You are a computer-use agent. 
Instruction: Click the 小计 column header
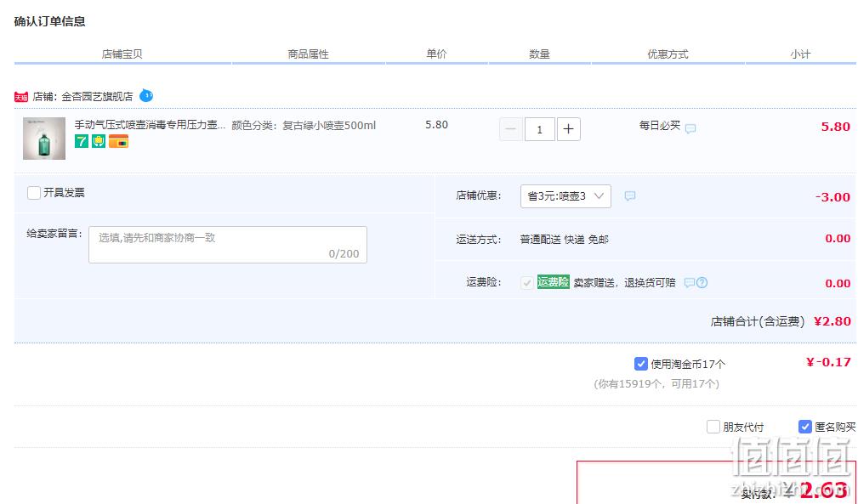[800, 54]
